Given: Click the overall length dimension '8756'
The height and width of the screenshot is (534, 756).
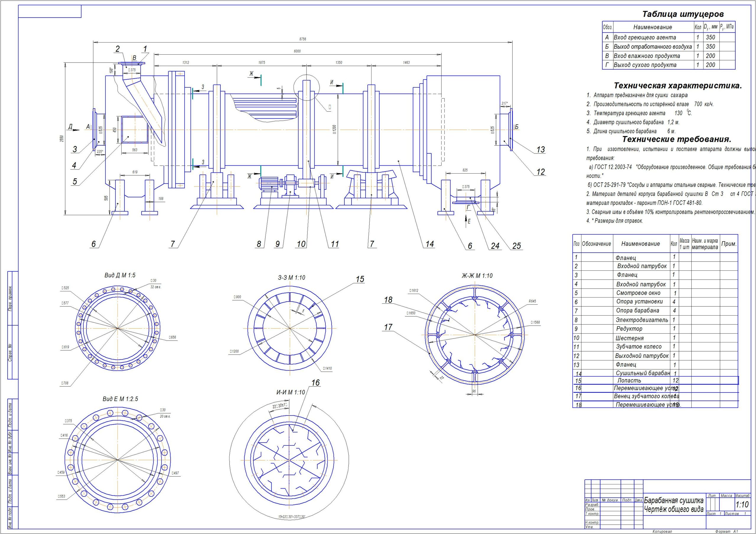Looking at the screenshot, I should (303, 39).
